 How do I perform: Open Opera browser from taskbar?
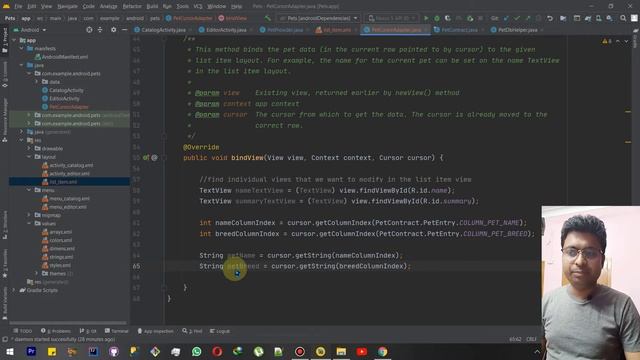217,351
